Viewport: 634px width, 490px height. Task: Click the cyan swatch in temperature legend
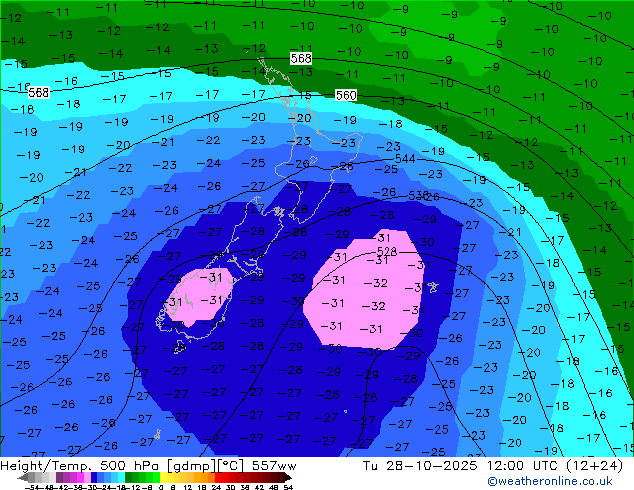point(121,477)
